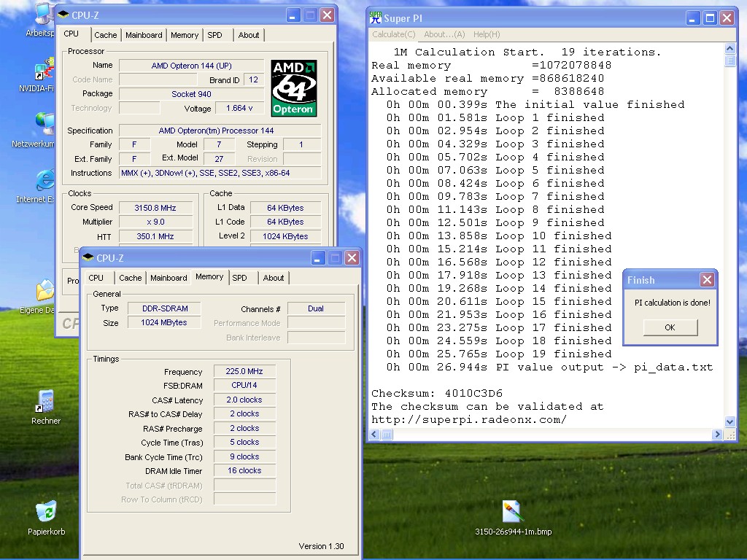Open the Arbeitsplatz desktop icon

(x=42, y=15)
